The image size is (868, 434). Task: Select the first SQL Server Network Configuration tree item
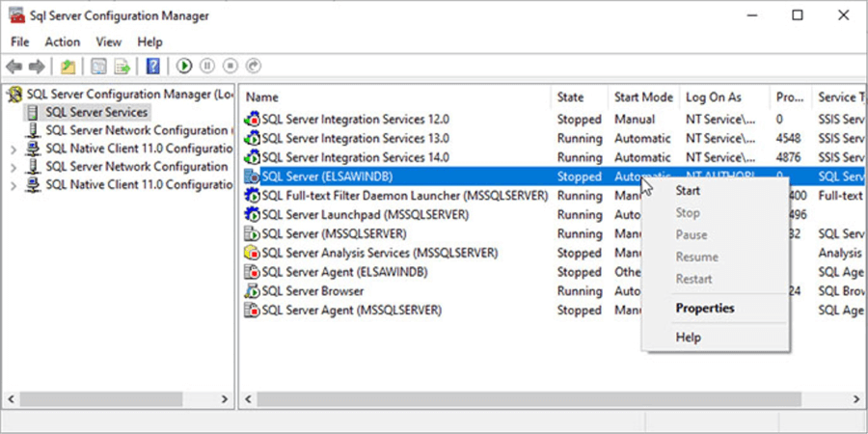point(136,130)
